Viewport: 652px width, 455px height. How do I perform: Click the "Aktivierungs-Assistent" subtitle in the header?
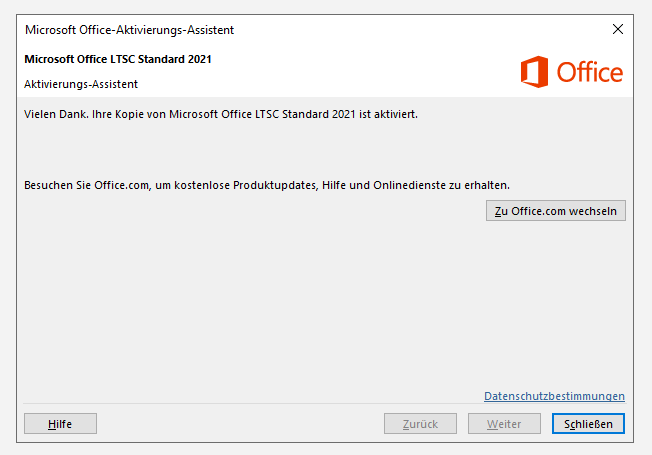(81, 84)
